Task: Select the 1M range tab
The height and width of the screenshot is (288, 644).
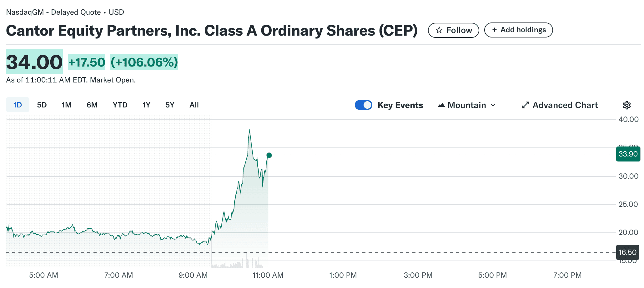Action: pyautogui.click(x=67, y=105)
